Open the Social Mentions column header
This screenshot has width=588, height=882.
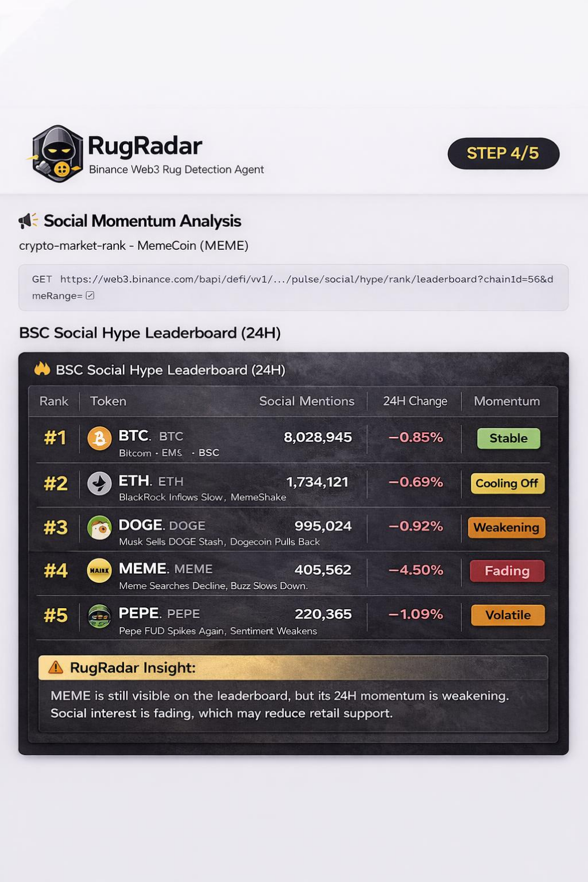point(307,401)
